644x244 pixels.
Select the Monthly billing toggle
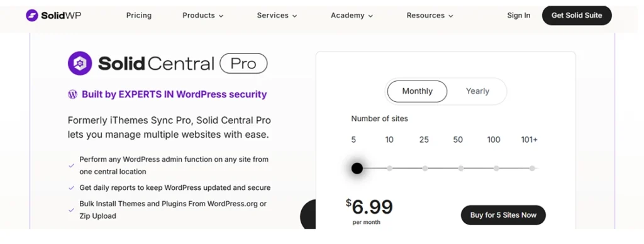tap(418, 91)
